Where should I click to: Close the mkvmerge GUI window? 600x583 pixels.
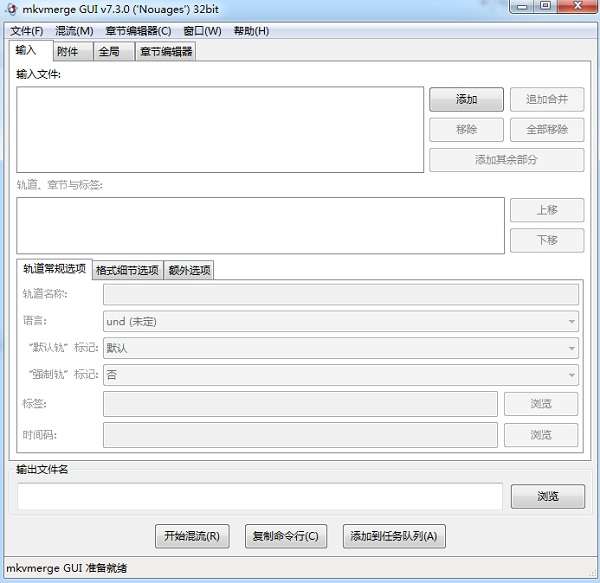click(578, 6)
